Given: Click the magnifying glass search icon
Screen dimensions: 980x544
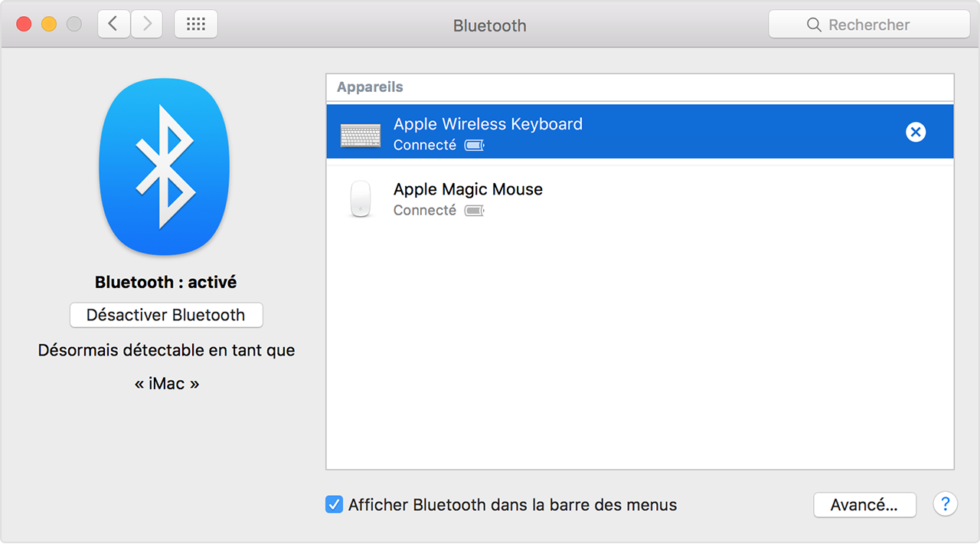Looking at the screenshot, I should click(x=814, y=25).
